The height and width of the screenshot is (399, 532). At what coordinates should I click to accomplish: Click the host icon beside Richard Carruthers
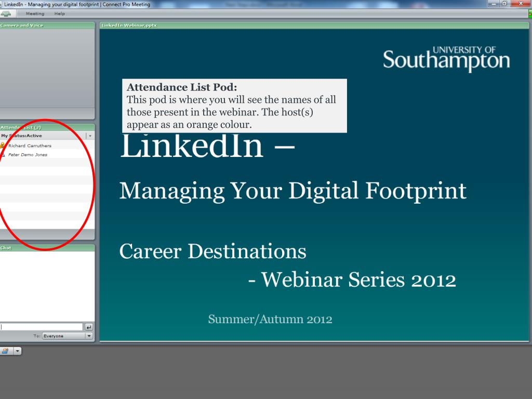[x=3, y=145]
